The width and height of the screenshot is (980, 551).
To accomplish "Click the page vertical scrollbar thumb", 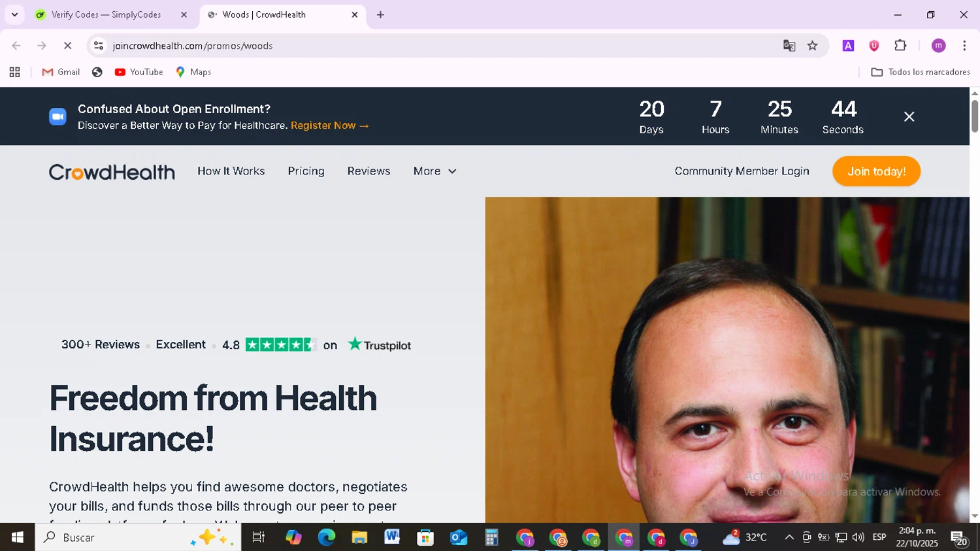I will [x=975, y=116].
